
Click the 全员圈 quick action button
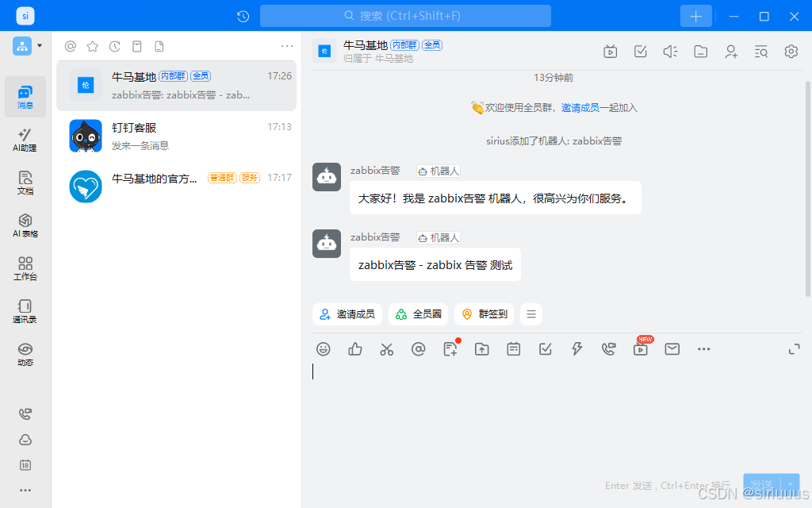419,314
